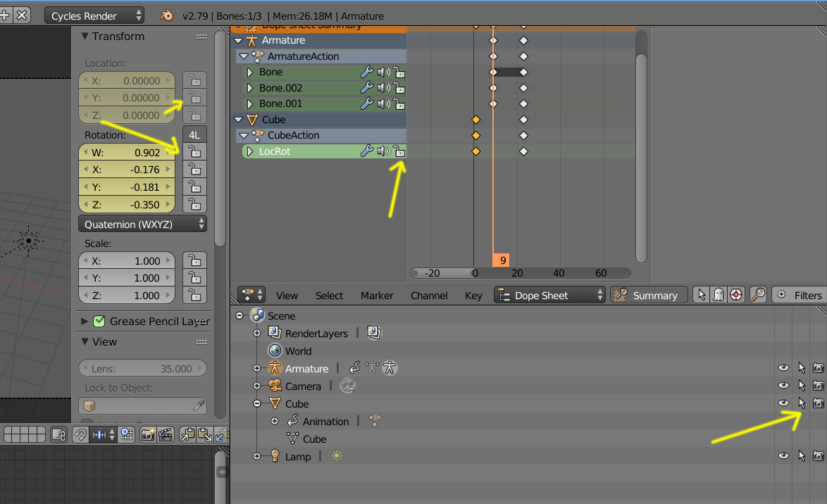This screenshot has height=504, width=827.
Task: Click the Filters button
Action: pos(799,295)
